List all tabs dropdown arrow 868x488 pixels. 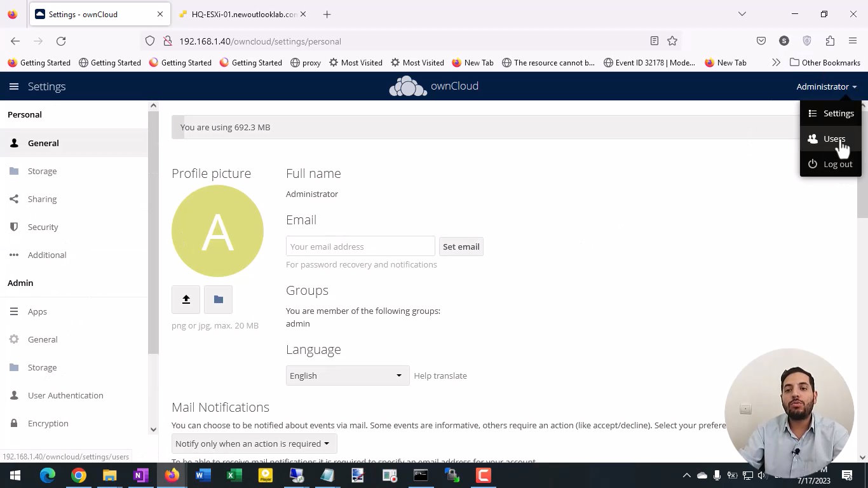(x=742, y=14)
